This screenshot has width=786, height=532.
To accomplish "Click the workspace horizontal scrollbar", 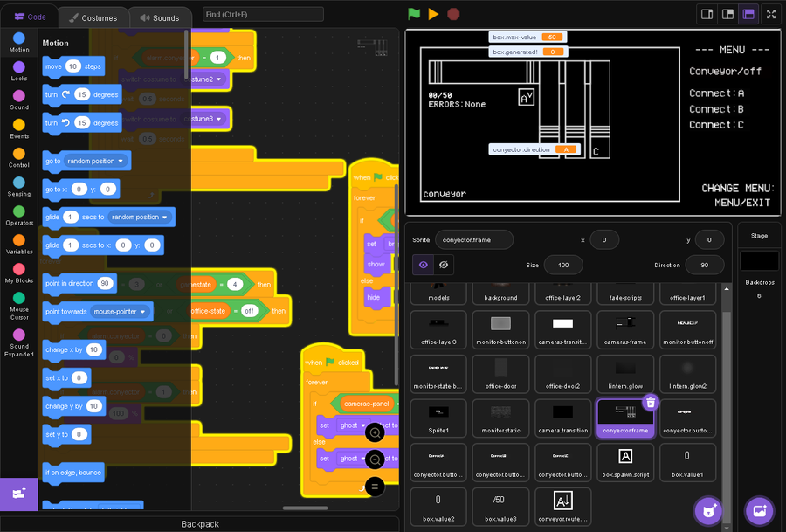I will (305, 508).
